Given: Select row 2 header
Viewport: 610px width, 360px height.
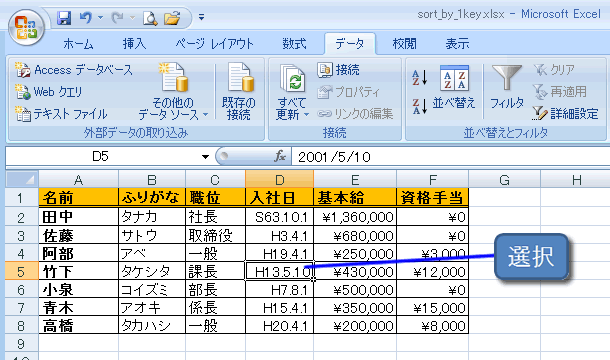Looking at the screenshot, I should coord(22,217).
